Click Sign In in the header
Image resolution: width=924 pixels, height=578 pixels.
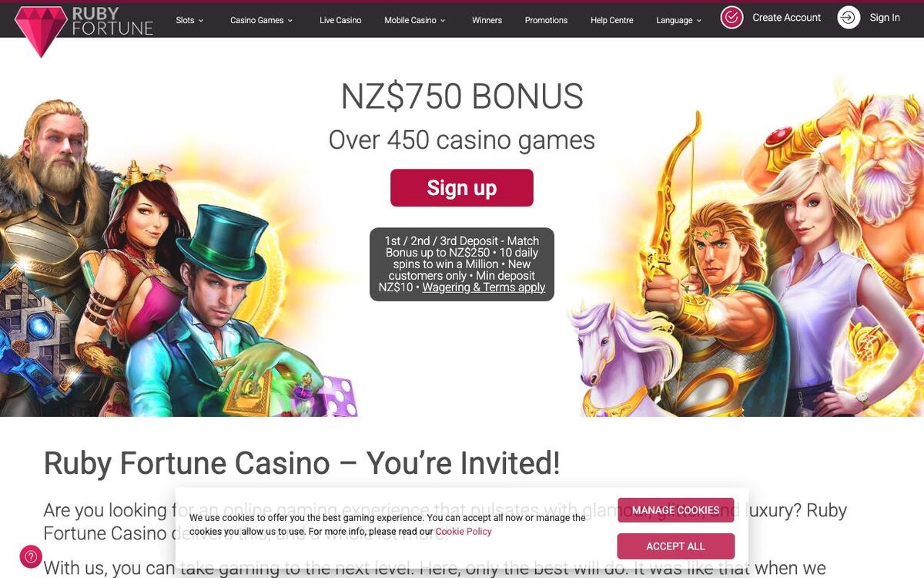pyautogui.click(x=884, y=17)
